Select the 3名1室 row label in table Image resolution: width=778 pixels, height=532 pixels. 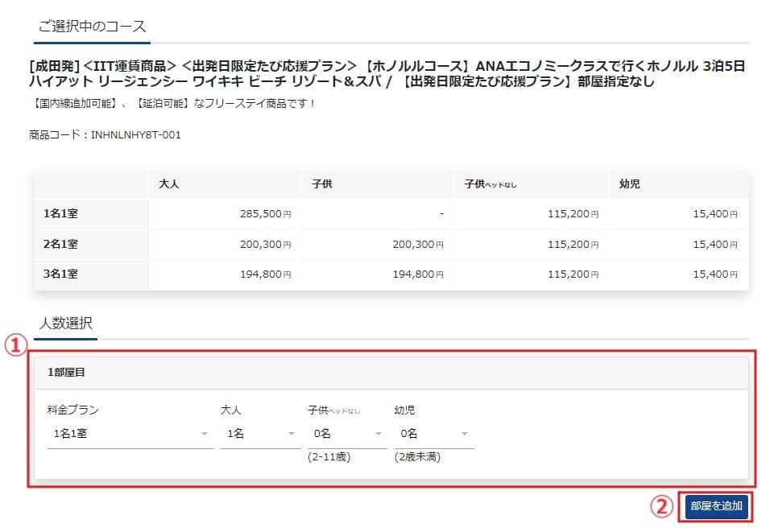click(x=61, y=274)
